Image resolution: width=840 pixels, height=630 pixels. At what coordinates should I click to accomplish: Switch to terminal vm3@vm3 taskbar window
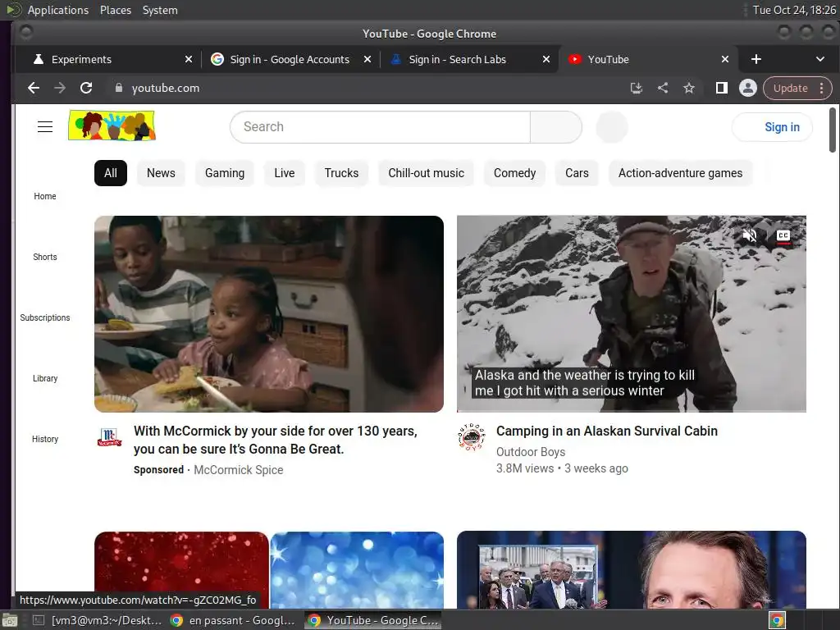pyautogui.click(x=97, y=620)
